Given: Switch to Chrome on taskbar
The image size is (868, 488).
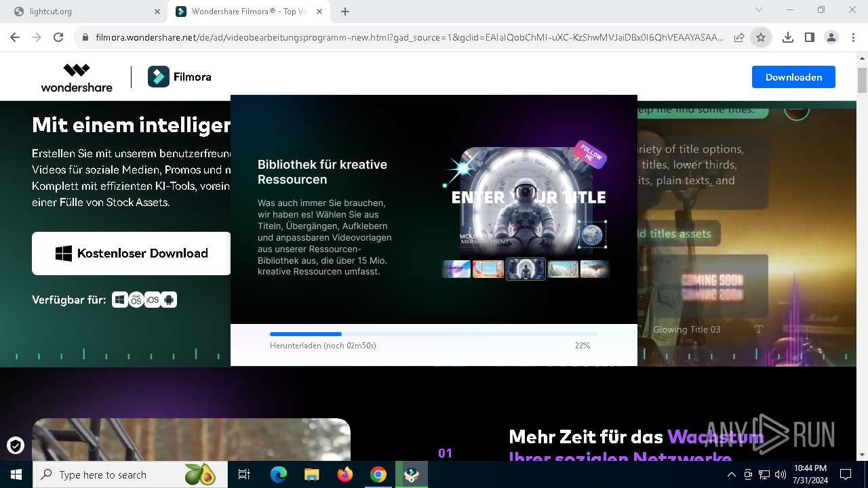Looking at the screenshot, I should click(378, 474).
